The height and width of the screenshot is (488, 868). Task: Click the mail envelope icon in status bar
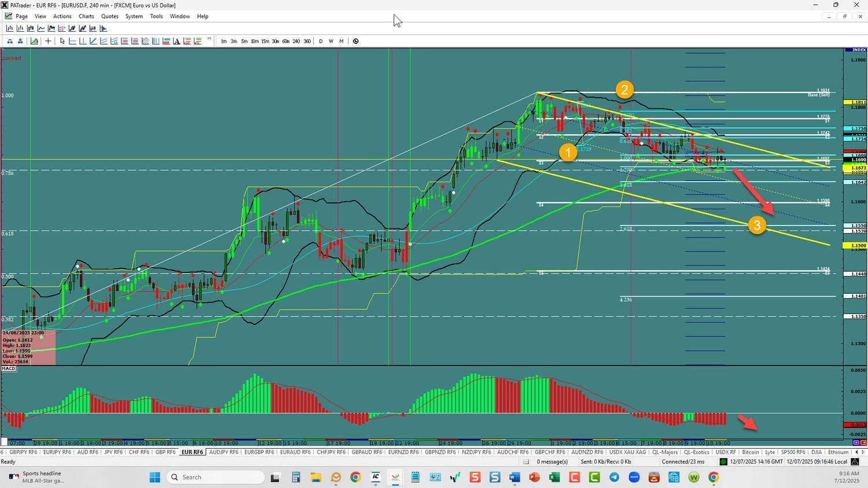pos(526,461)
